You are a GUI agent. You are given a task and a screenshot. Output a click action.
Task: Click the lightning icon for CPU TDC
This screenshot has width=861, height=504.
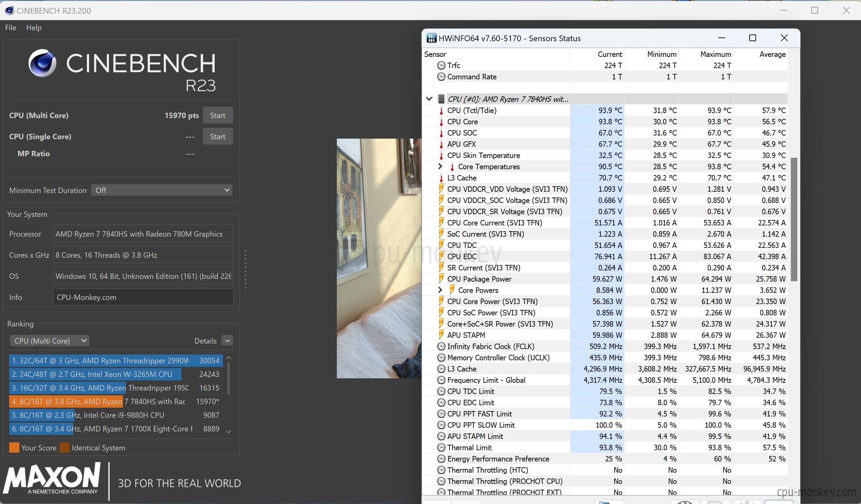point(441,245)
